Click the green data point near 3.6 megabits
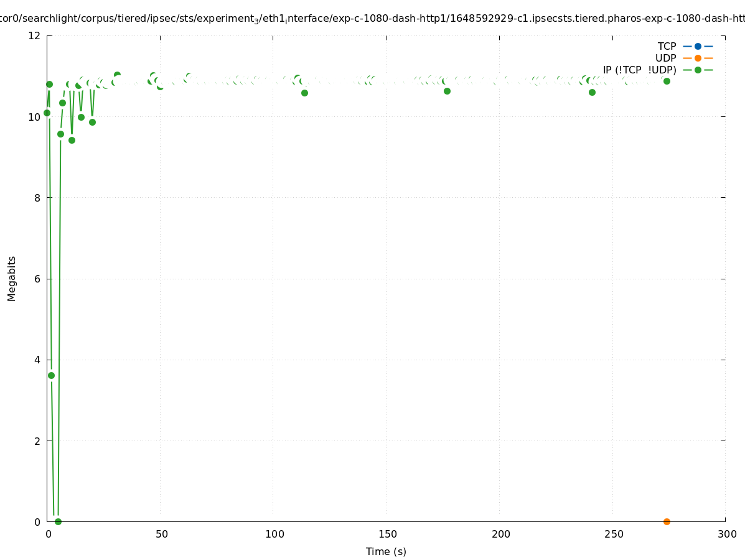The image size is (745, 560). pos(51,375)
